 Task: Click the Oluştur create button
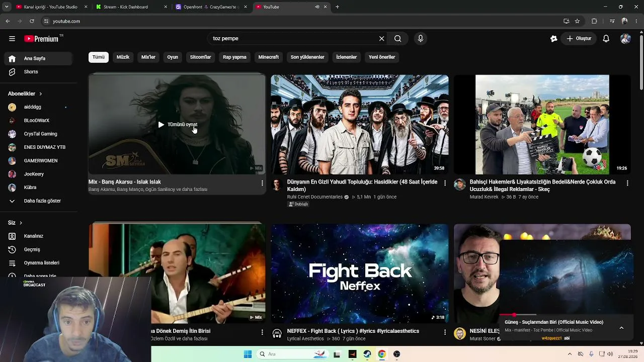[x=579, y=39]
